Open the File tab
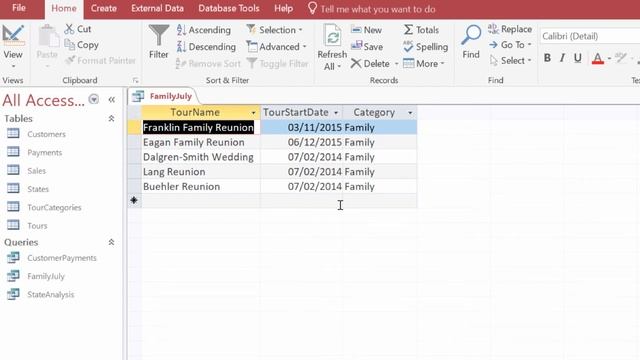 click(19, 8)
